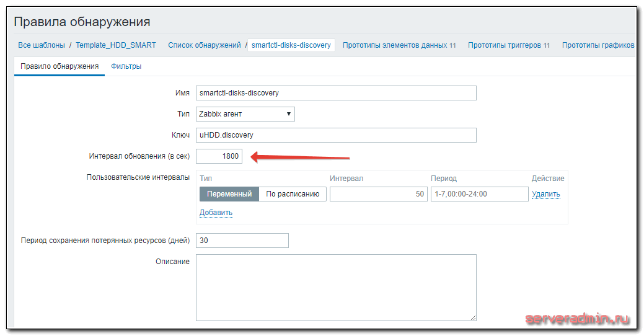Click Добавить to add custom interval
Screen dimensions: 644x336
click(x=216, y=213)
